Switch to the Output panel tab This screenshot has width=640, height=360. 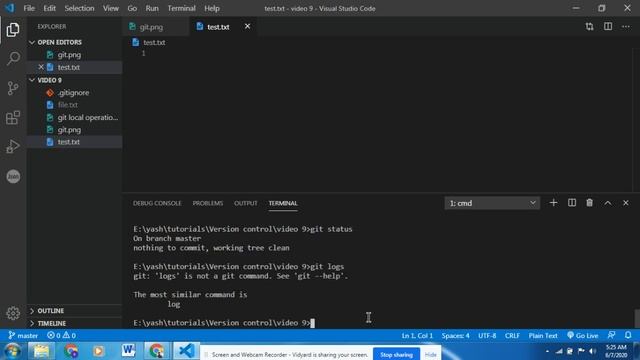(246, 203)
